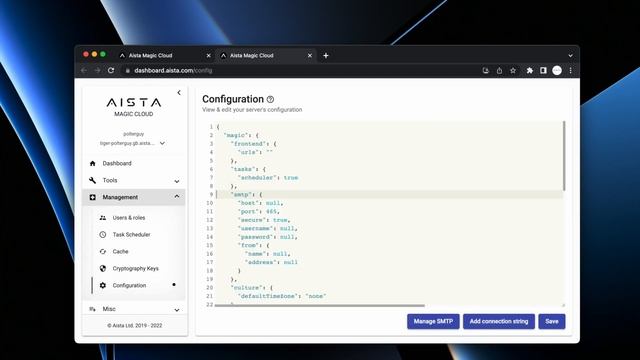
Task: Click the AISTA Magic Cloud logo
Action: (133, 107)
